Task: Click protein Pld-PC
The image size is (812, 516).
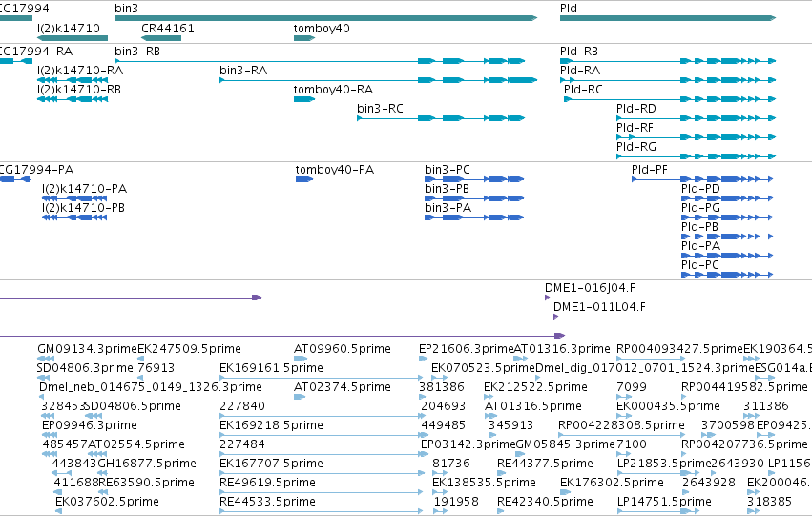Action: pos(727,276)
